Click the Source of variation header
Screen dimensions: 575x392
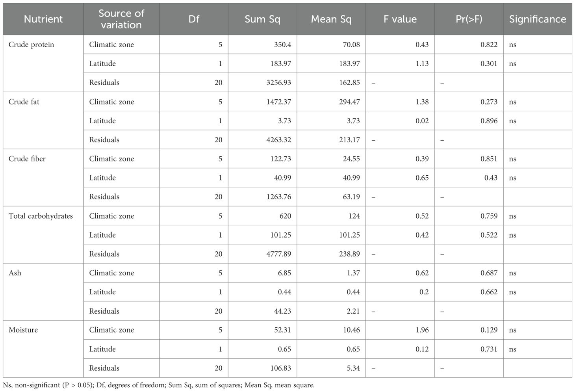point(121,19)
